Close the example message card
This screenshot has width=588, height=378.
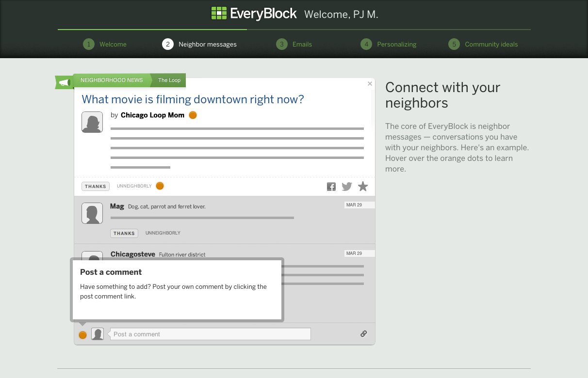click(x=370, y=84)
